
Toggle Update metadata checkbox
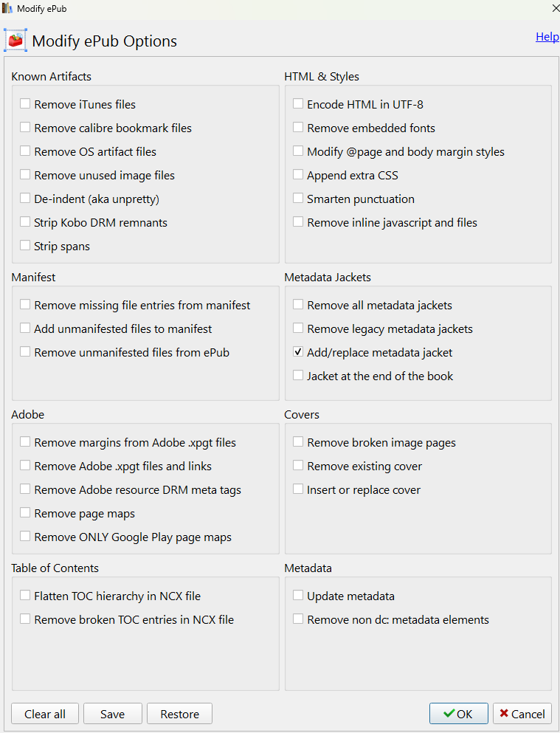pos(298,596)
